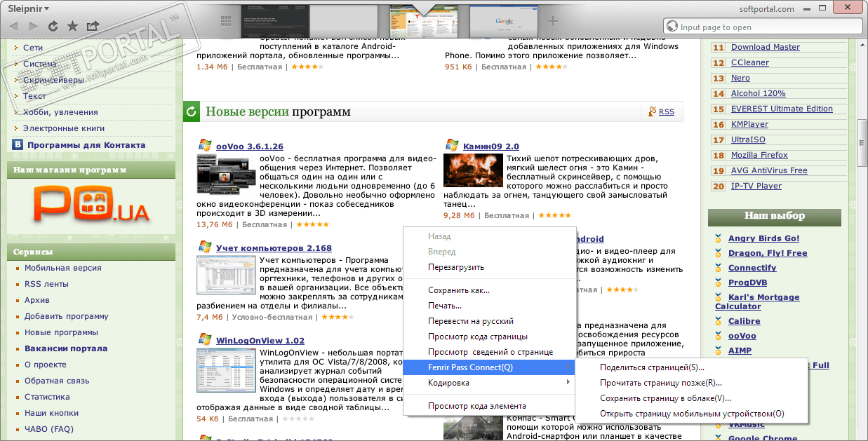This screenshot has width=868, height=441.
Task: Add a new tab with plus icon
Action: (553, 21)
